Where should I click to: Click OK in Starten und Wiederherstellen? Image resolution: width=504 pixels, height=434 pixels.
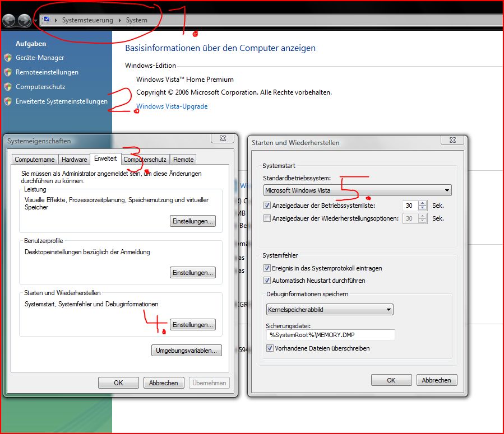[391, 380]
